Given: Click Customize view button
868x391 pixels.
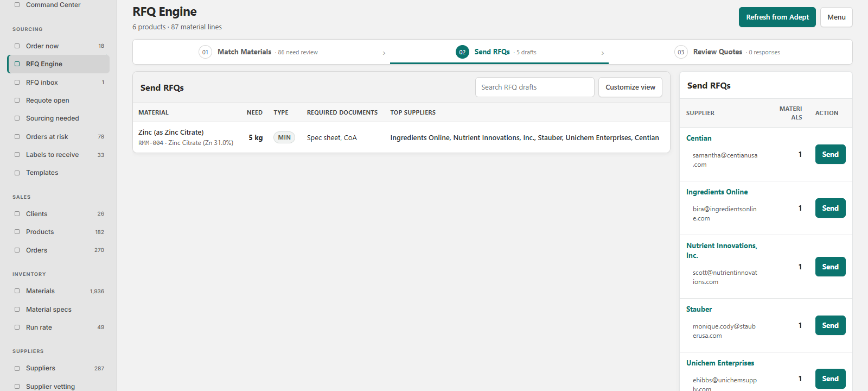Looking at the screenshot, I should 630,87.
